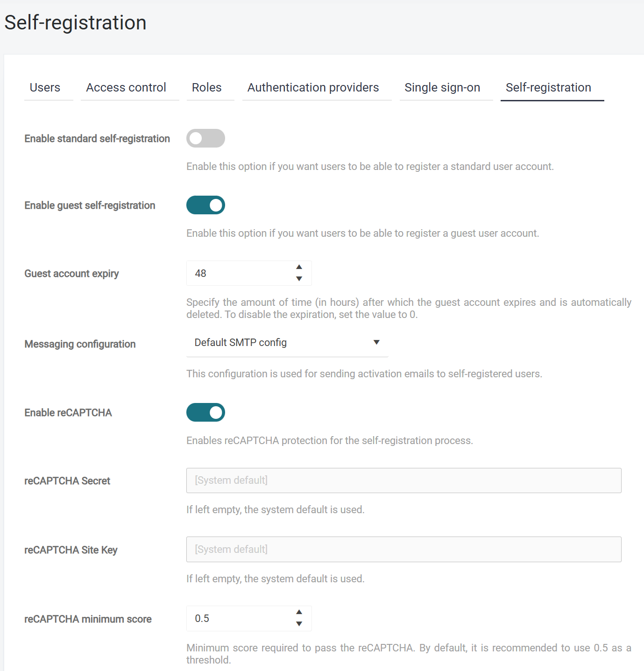644x671 pixels.
Task: Enable standard self-registration toggle
Action: point(205,138)
